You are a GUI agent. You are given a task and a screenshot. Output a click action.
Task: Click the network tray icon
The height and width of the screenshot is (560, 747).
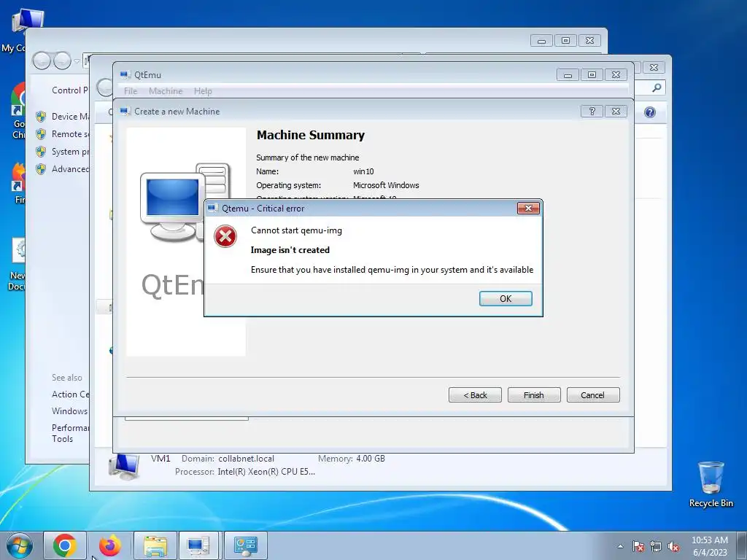(x=656, y=546)
